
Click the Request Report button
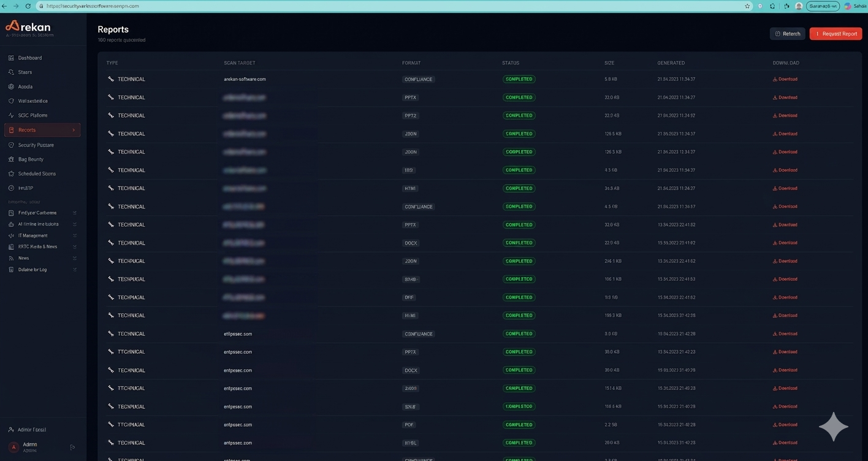tap(836, 34)
